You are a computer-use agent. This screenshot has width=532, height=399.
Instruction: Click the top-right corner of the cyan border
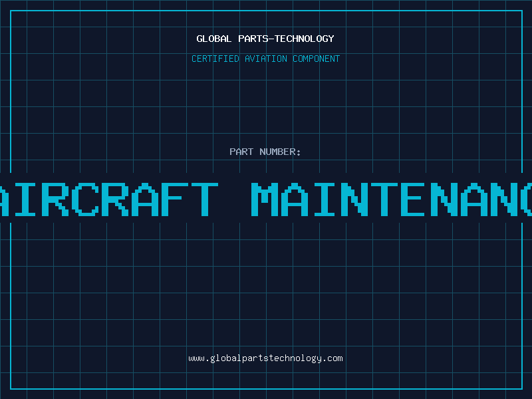521,11
